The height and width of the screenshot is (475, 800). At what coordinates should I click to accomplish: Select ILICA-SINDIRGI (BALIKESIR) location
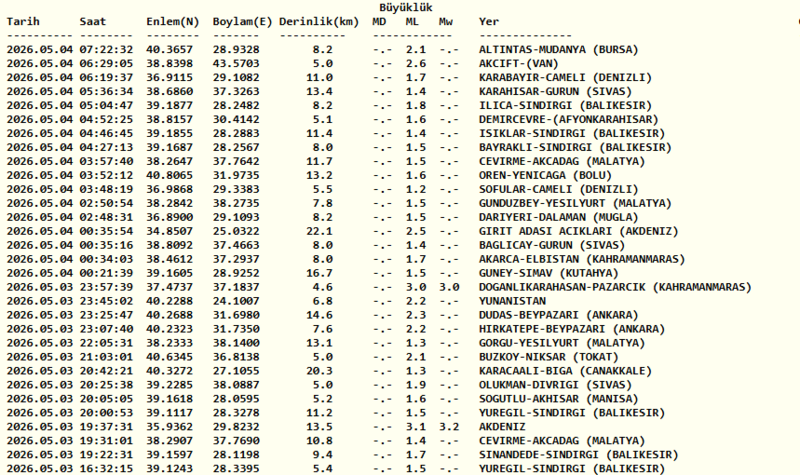[565, 106]
